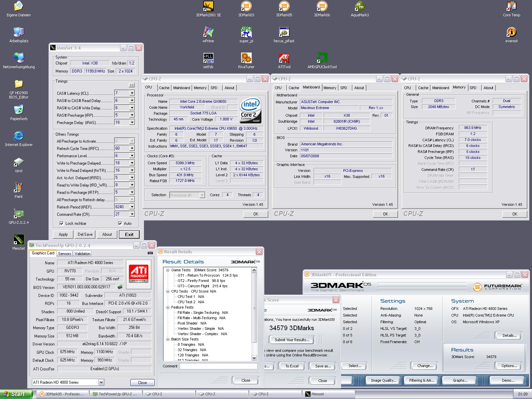Launch the 3DMark05 desktop icon
This screenshot has height=399, width=532.
coord(284,9)
